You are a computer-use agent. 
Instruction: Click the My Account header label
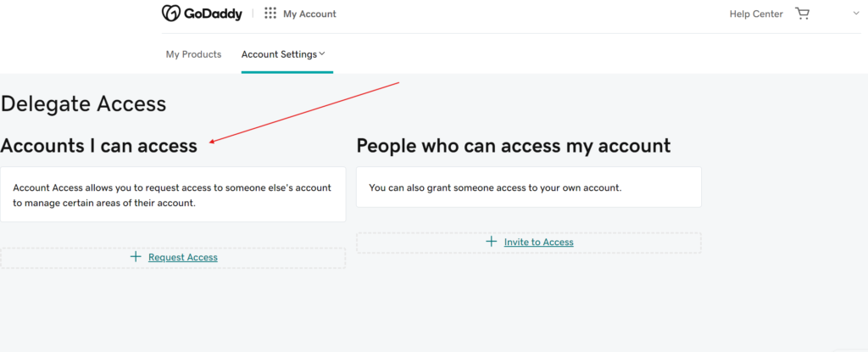309,14
